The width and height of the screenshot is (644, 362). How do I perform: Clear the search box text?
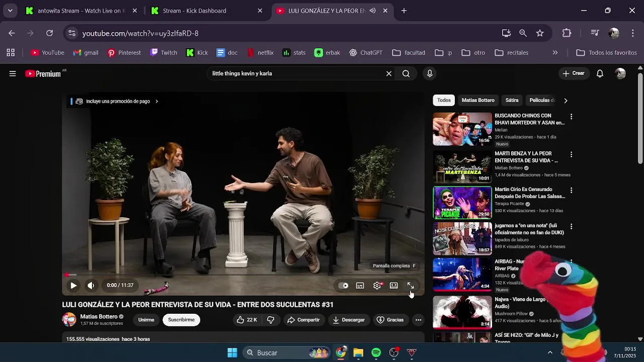[x=389, y=73]
